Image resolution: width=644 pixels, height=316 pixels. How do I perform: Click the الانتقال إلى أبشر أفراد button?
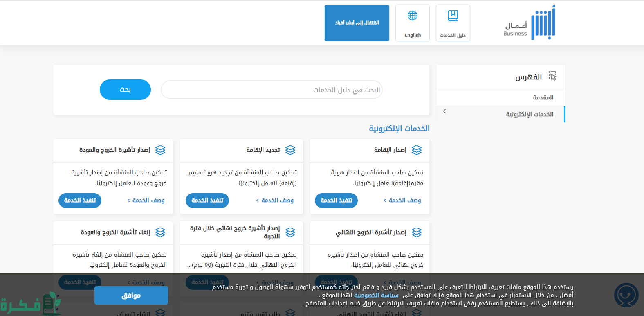357,23
